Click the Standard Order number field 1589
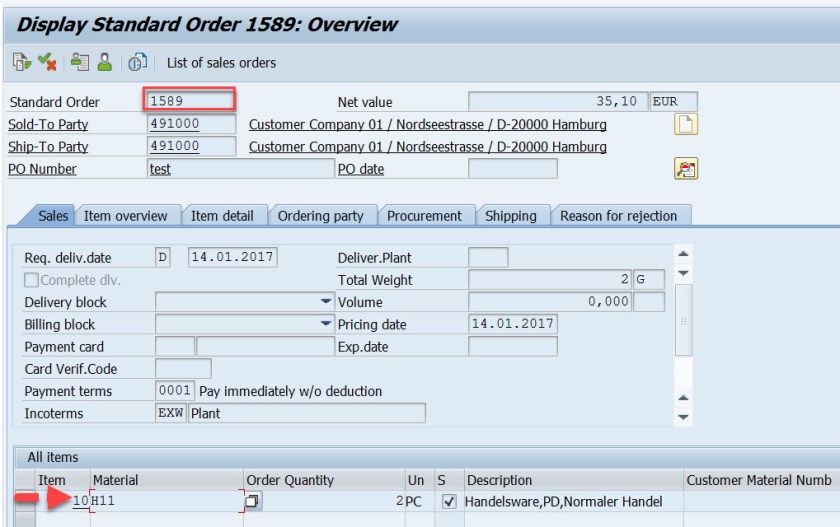The image size is (840, 527). [190, 100]
